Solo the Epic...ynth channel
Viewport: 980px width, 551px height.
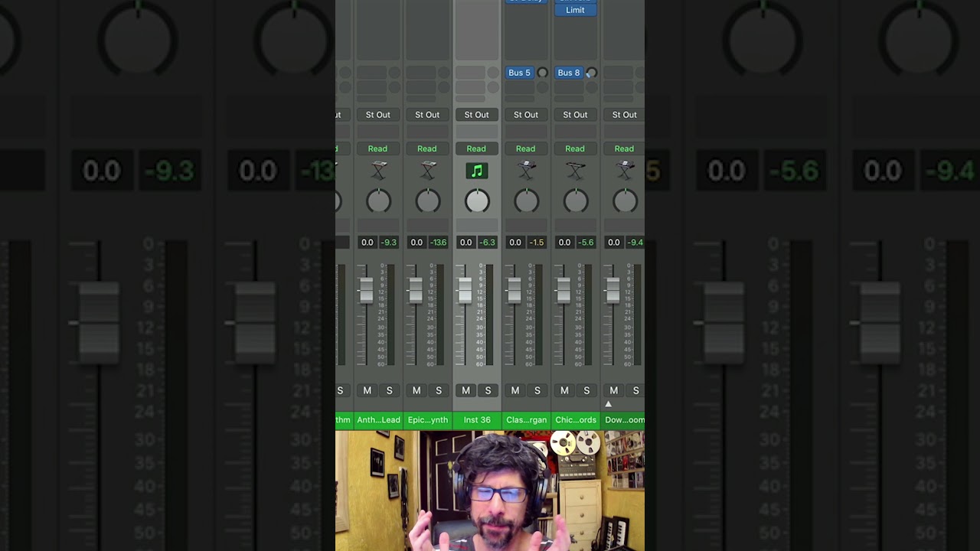(x=439, y=390)
